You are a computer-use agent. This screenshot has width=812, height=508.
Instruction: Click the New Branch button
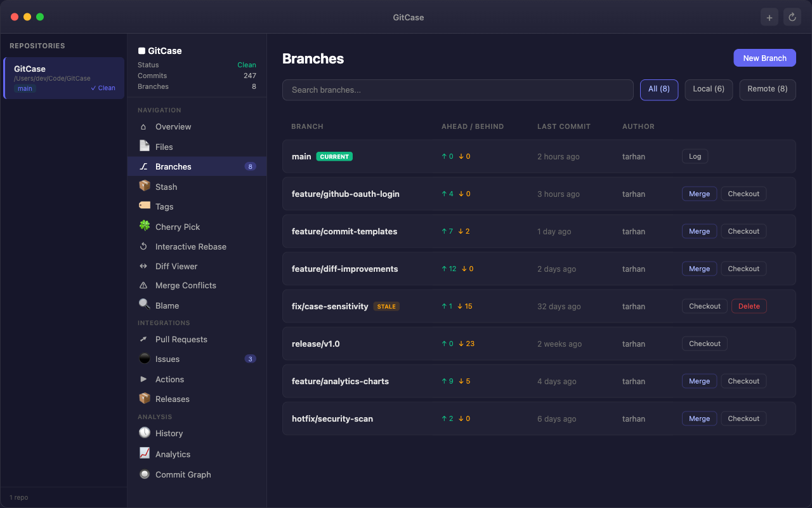pos(764,57)
